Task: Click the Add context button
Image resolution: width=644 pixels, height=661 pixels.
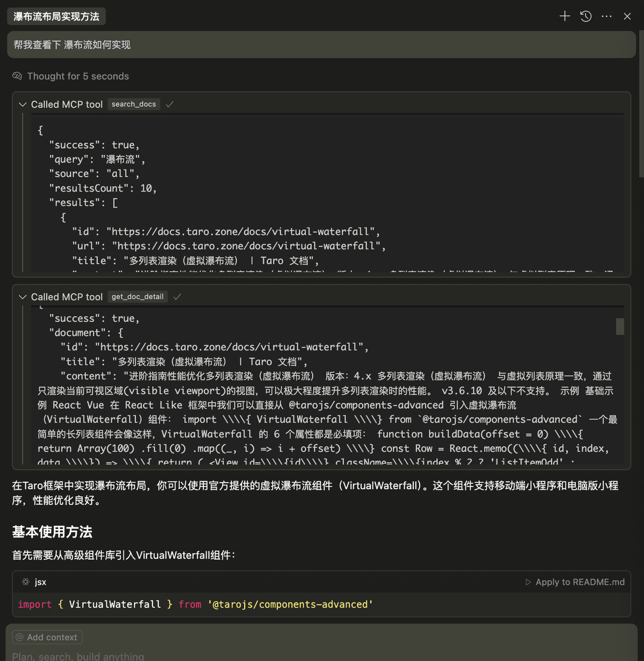Action: tap(47, 637)
